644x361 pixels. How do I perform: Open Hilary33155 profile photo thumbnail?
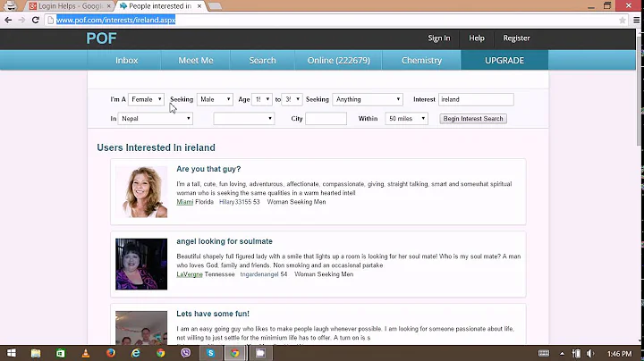click(x=141, y=191)
